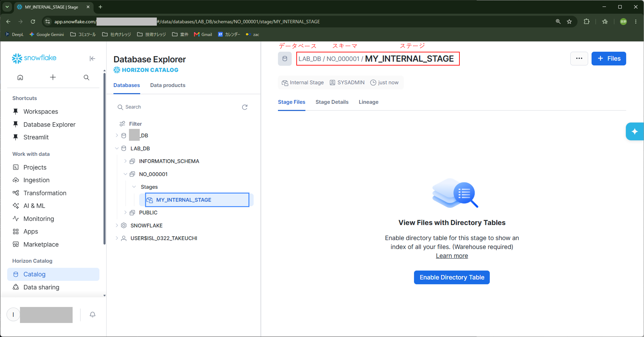
Task: Select LAB_DB in the tree
Action: click(x=140, y=148)
